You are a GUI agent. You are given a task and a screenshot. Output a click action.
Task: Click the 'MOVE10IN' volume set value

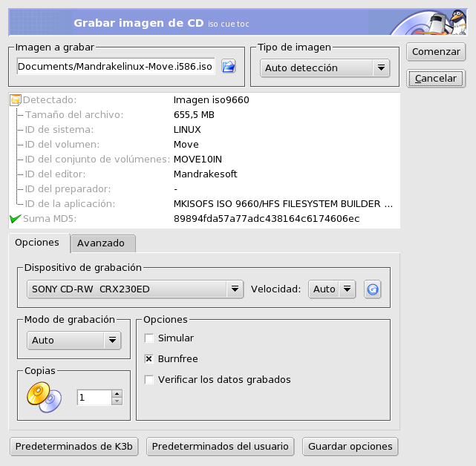coord(198,160)
